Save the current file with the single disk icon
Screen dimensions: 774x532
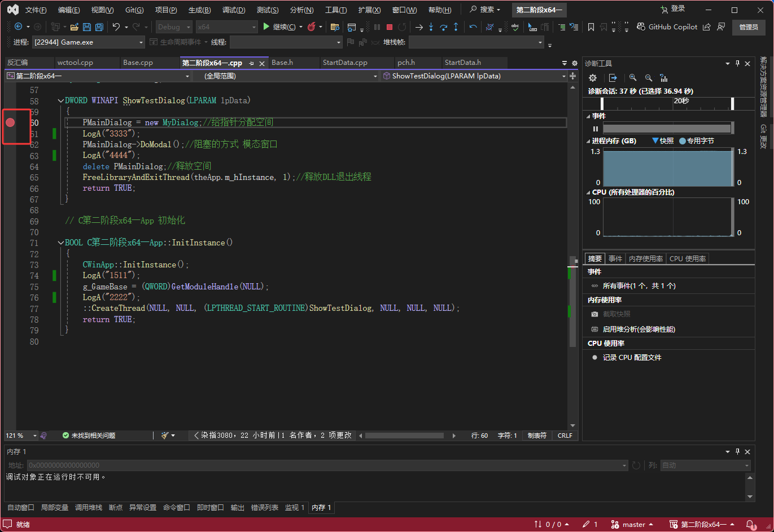tap(87, 27)
